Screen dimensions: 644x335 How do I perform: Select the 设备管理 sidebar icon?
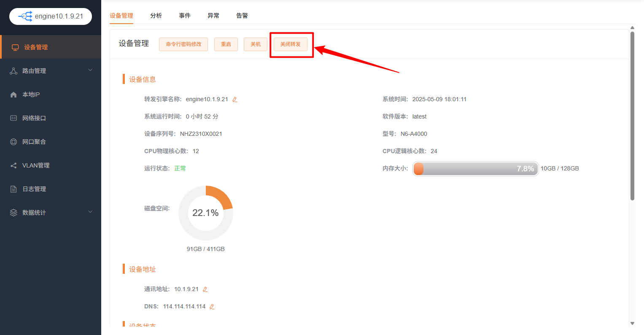click(x=16, y=47)
